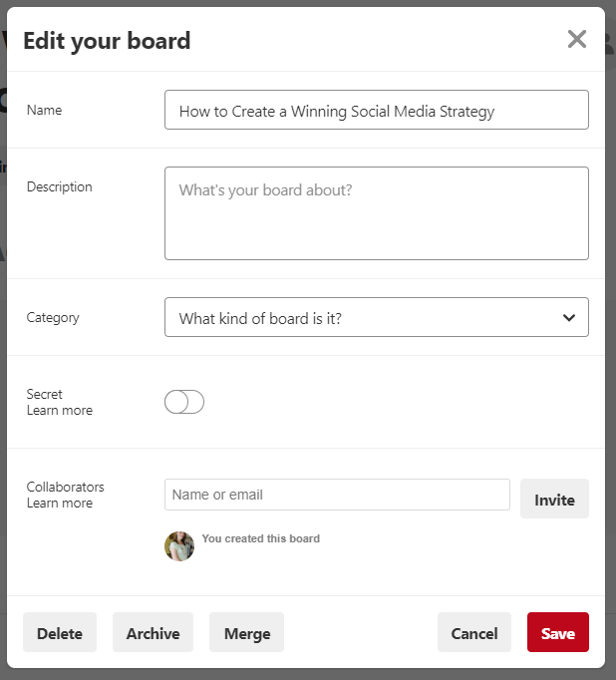
Task: Merge this board with another
Action: pyautogui.click(x=246, y=633)
